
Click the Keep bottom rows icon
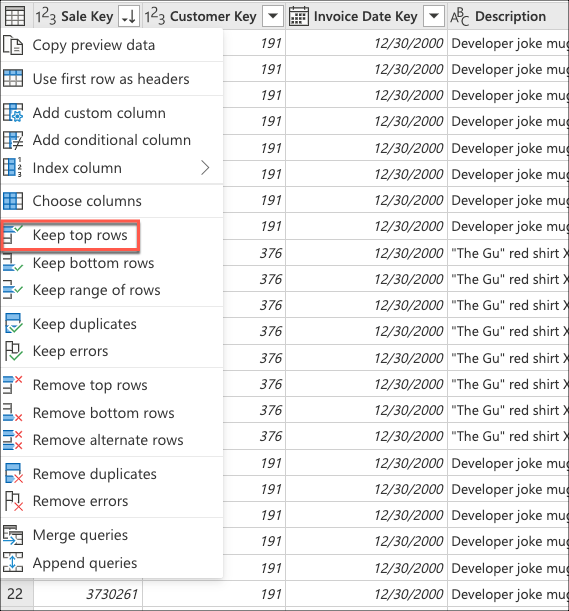[13, 263]
